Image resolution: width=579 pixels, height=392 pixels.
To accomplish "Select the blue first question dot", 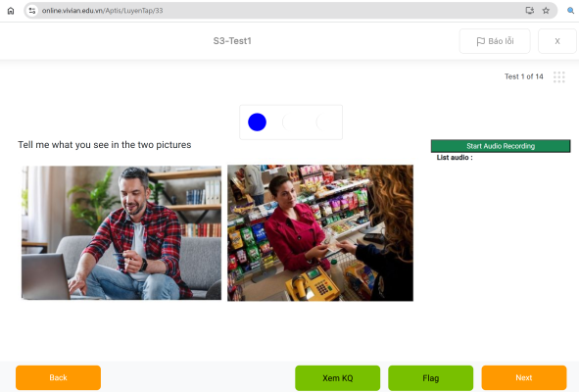I will 257,122.
